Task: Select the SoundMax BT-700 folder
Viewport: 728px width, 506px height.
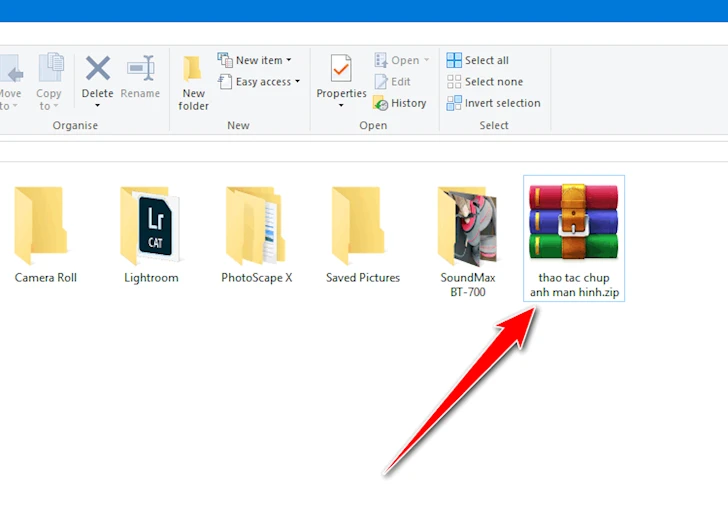Action: coord(468,241)
